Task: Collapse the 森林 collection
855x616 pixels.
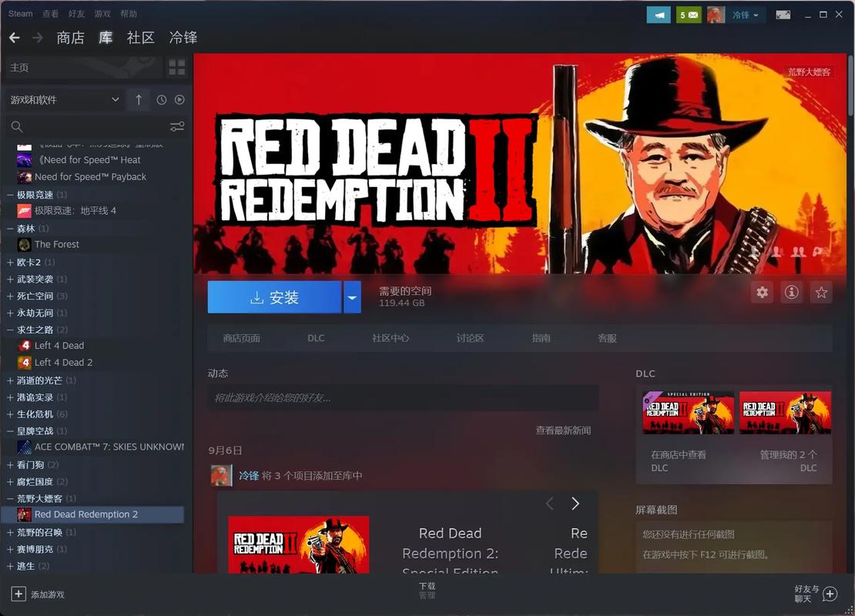Action: (10, 229)
